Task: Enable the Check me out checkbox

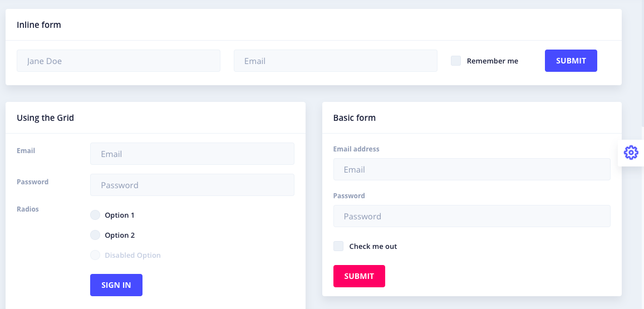Action: (x=338, y=246)
